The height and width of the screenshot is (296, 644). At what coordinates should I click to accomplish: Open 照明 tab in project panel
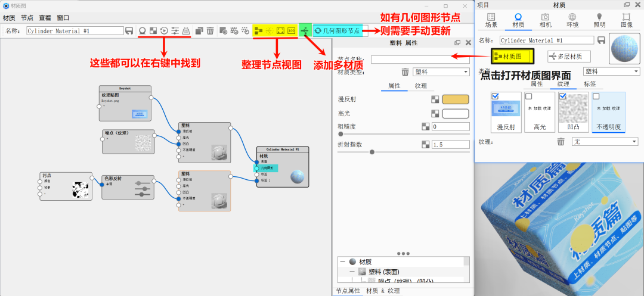[x=599, y=20]
